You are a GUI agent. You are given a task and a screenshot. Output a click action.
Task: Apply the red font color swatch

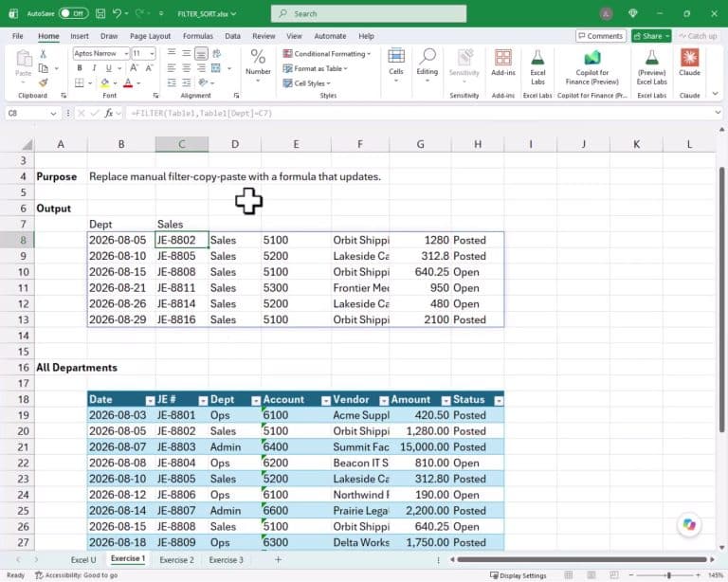128,83
